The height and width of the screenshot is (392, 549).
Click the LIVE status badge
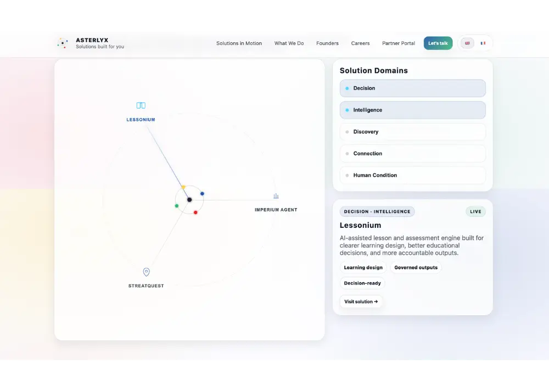pos(475,211)
